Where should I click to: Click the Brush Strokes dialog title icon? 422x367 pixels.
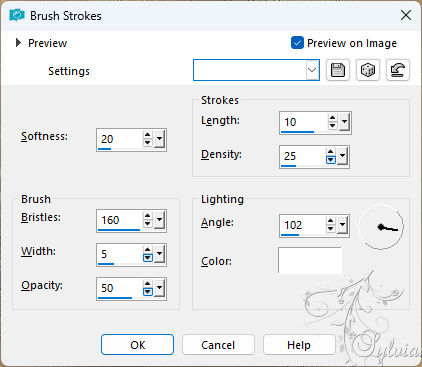[17, 15]
